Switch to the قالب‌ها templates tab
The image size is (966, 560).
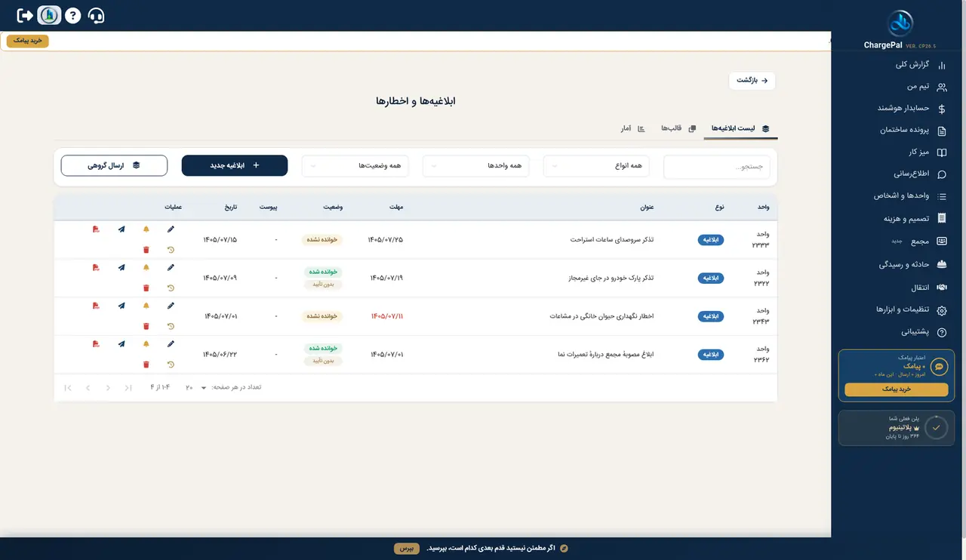678,128
